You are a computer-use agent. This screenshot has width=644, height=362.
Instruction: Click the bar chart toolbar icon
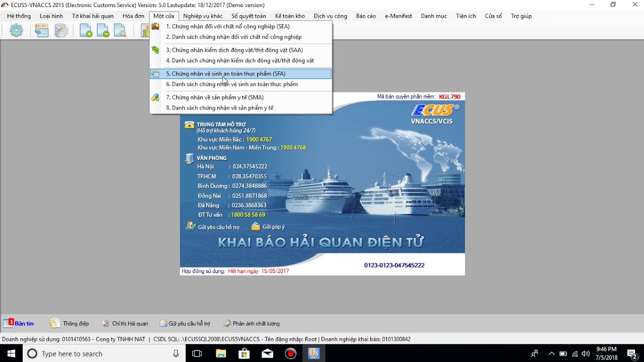[x=145, y=31]
